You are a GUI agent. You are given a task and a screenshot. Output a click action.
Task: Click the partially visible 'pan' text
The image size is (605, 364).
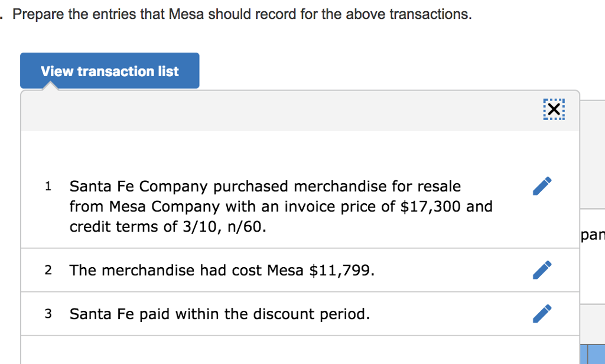coord(592,235)
